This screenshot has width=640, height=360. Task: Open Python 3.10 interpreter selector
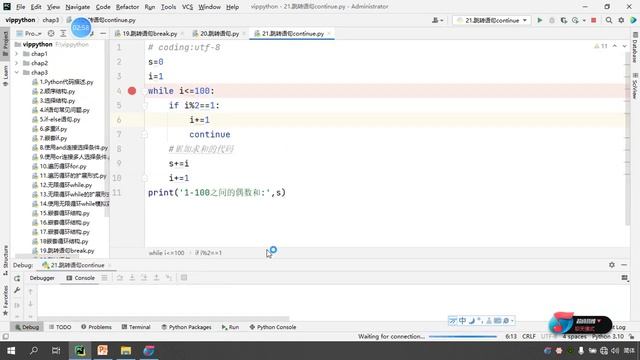point(608,336)
